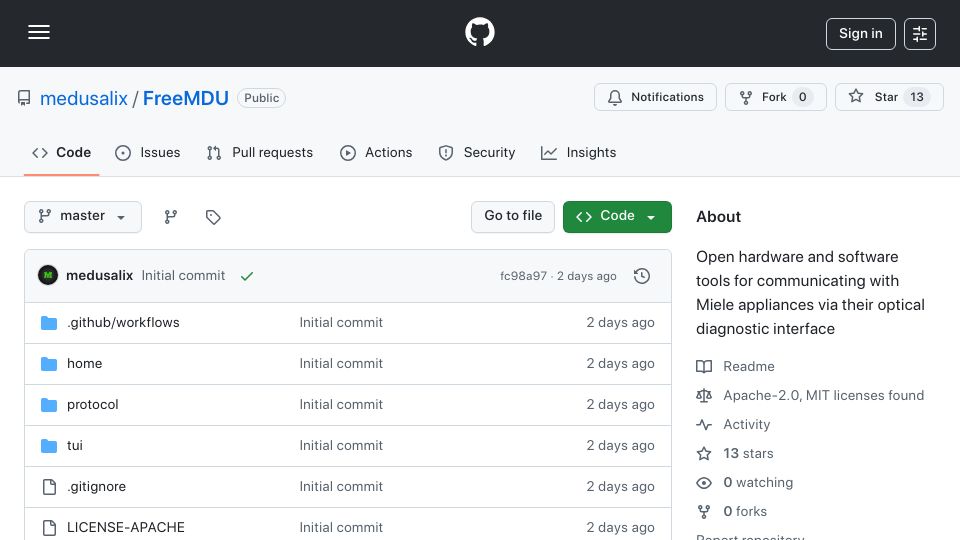The image size is (960, 540).
Task: Click the Notifications bell button
Action: 655,97
